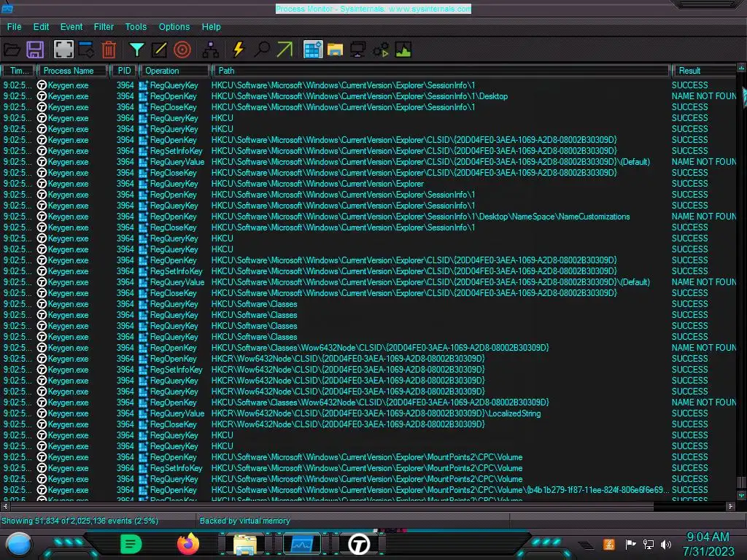Click the horizontal scrollbar right arrow

pos(731,507)
